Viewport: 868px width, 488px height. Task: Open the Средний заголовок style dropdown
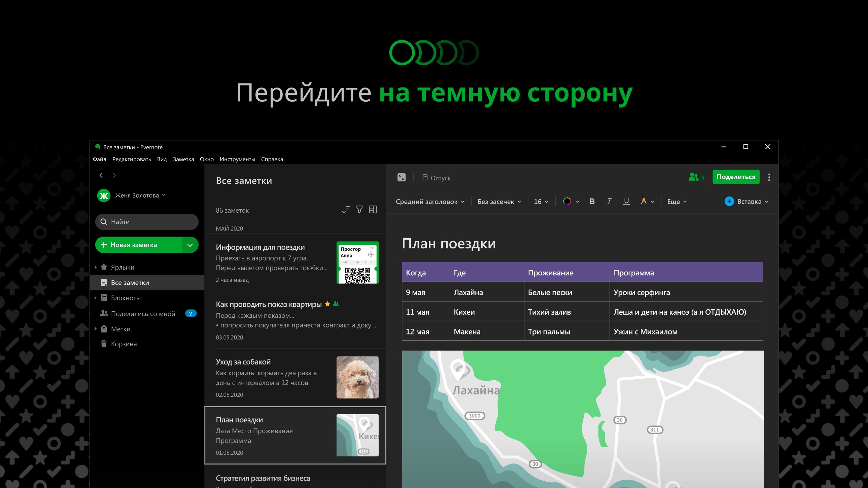coord(430,202)
